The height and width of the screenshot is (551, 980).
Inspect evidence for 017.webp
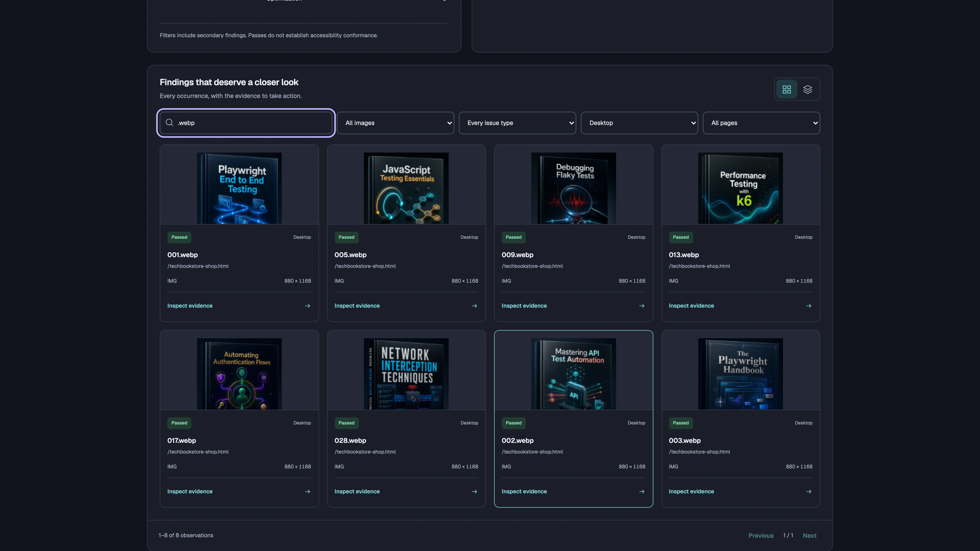(190, 491)
